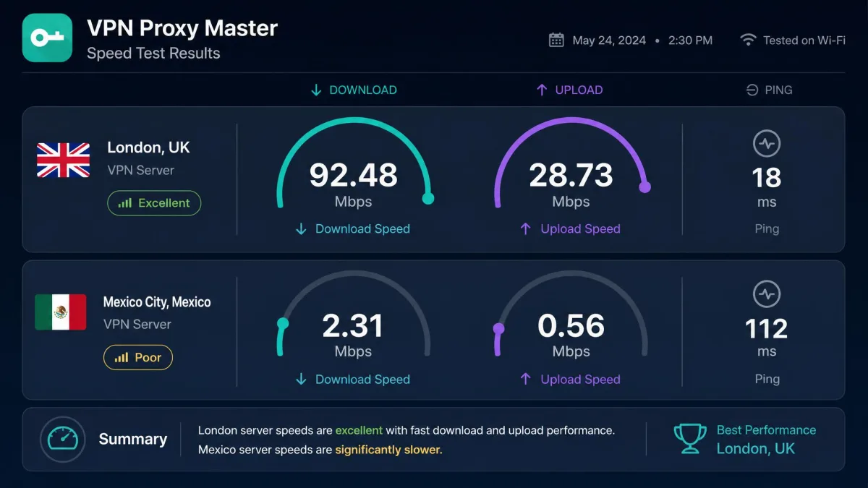The image size is (868, 488).
Task: Click the highlighted phrase significantly slower
Action: (x=388, y=450)
